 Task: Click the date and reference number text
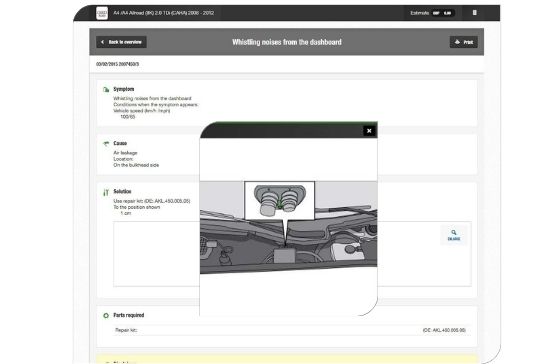pos(118,64)
